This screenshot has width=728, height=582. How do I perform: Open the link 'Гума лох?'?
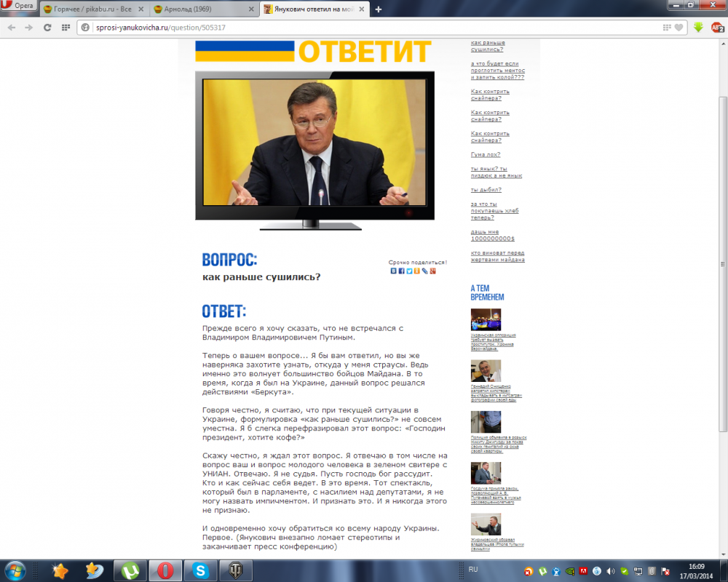click(x=486, y=154)
